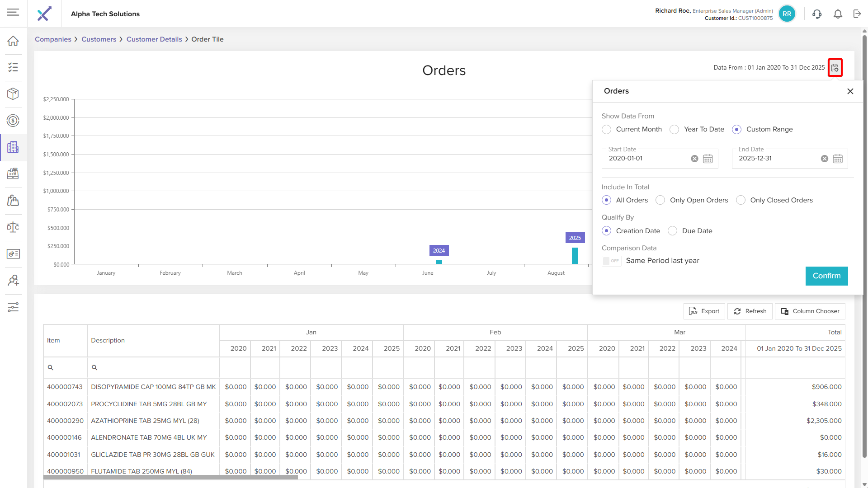Click the balance scale sidebar icon
Viewport: 868px width, 488px height.
point(13,227)
